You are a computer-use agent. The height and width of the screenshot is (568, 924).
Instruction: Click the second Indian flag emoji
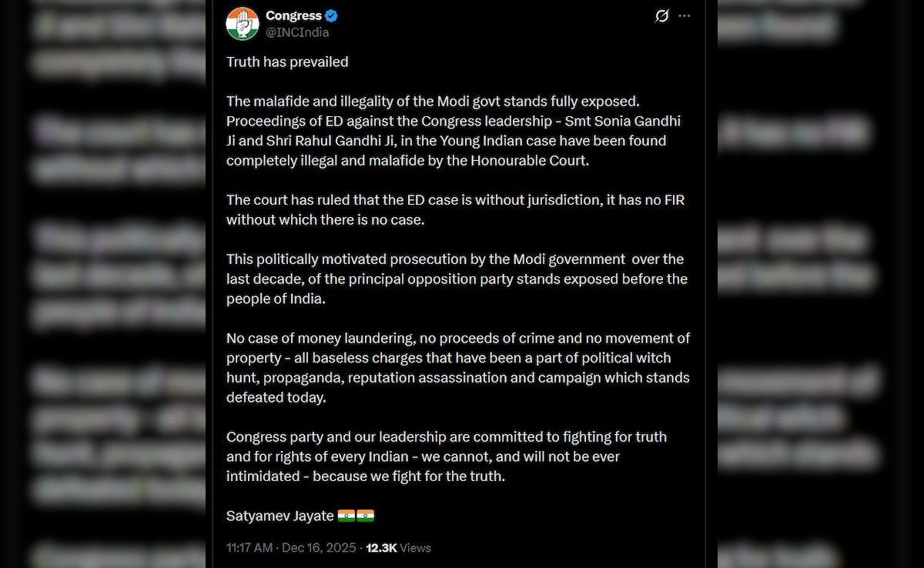point(367,515)
